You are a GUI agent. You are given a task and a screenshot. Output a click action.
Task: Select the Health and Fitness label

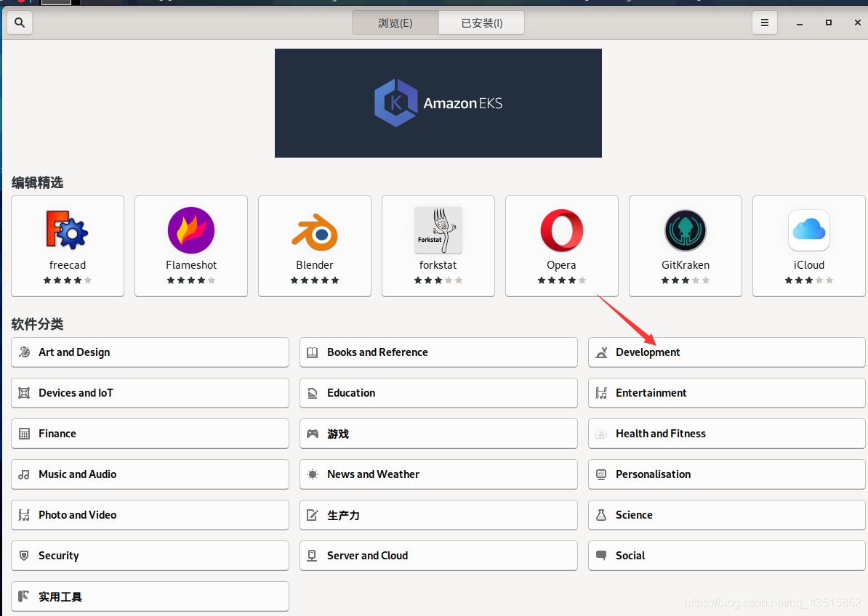(660, 434)
